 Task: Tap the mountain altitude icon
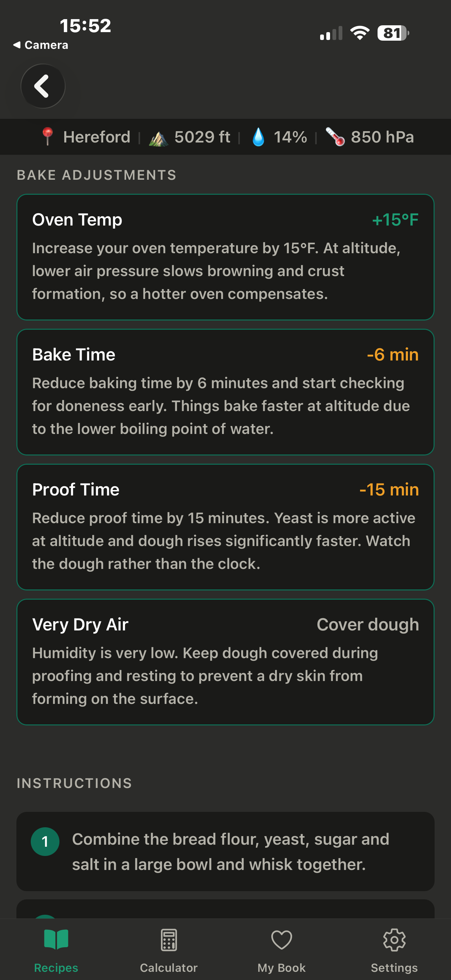tap(159, 137)
